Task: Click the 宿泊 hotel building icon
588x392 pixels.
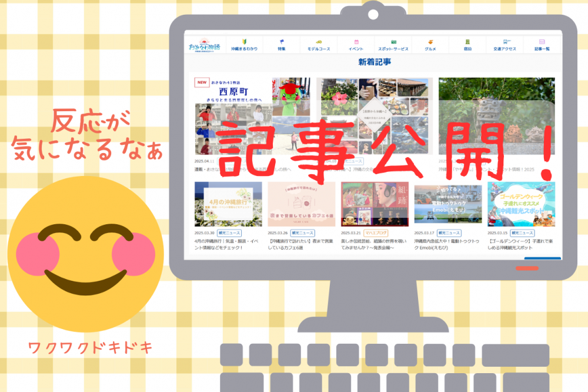Action: click(467, 42)
